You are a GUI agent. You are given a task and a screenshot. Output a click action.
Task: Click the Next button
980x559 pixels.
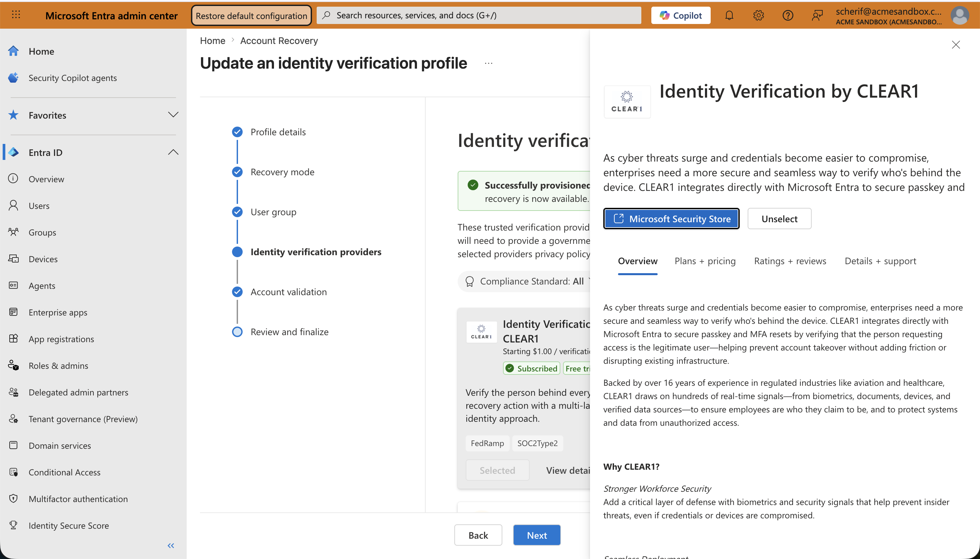click(537, 535)
